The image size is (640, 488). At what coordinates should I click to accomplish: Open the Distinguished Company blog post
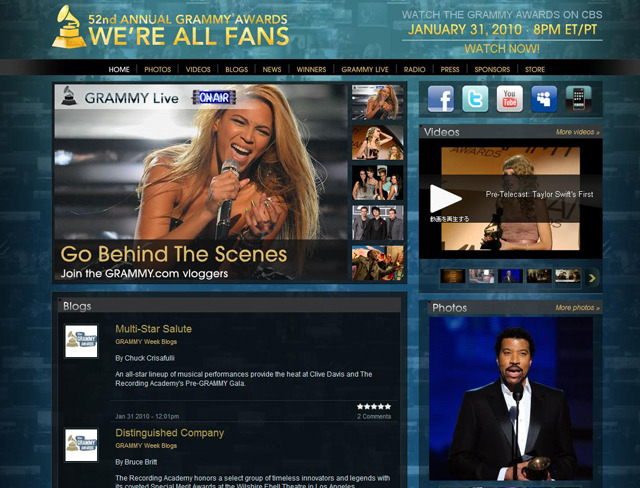click(169, 433)
